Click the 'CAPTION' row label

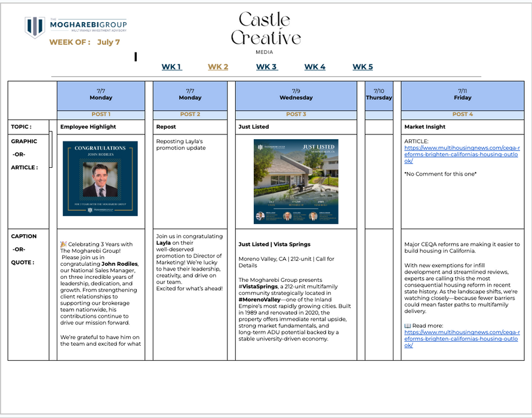click(24, 236)
